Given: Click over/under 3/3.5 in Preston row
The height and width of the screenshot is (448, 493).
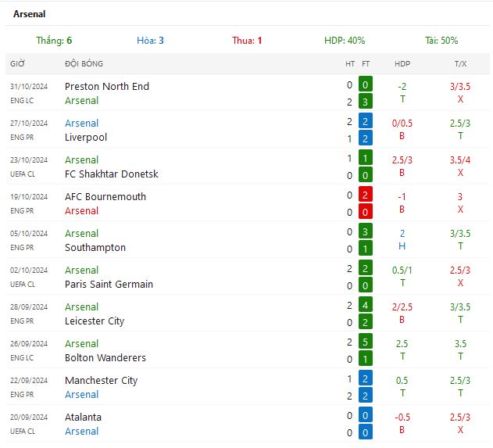Looking at the screenshot, I should coord(460,87).
